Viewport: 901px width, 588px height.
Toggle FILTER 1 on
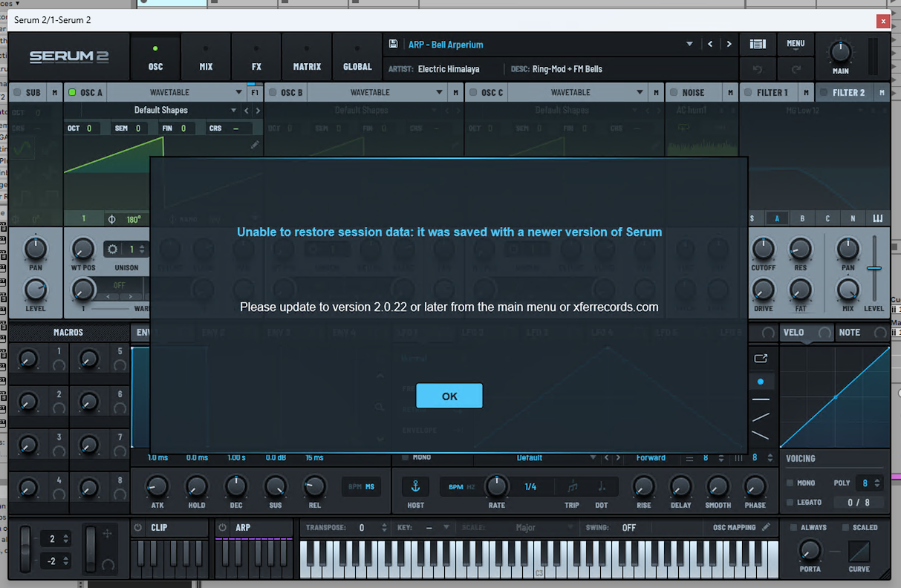point(748,93)
